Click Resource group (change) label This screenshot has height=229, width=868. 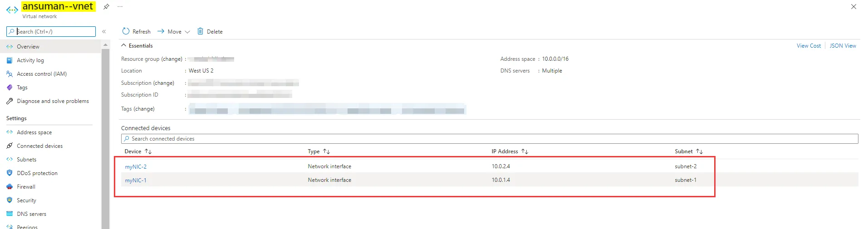click(x=152, y=59)
